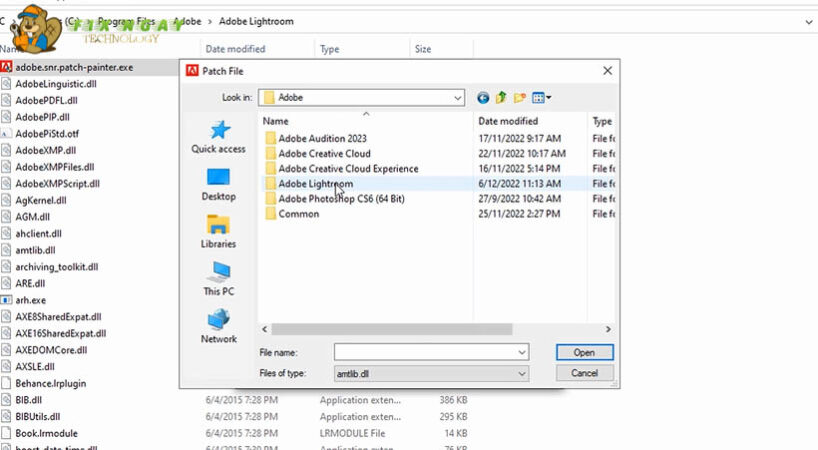Expand the Files of type dropdown

click(521, 373)
